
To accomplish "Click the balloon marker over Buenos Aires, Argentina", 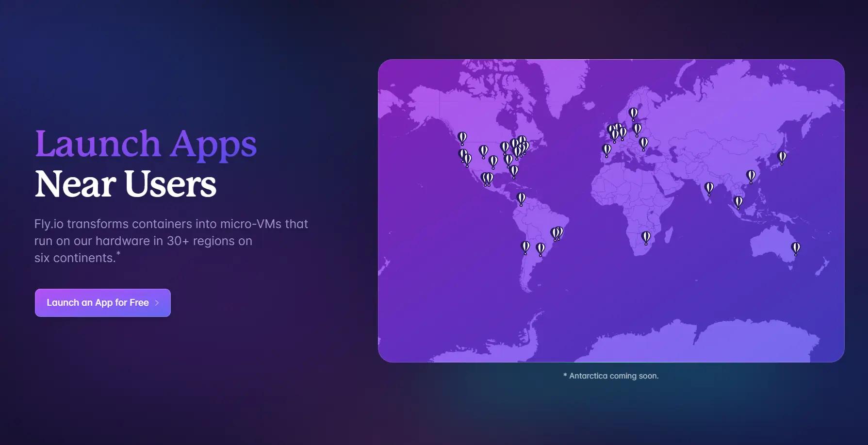I will (540, 249).
